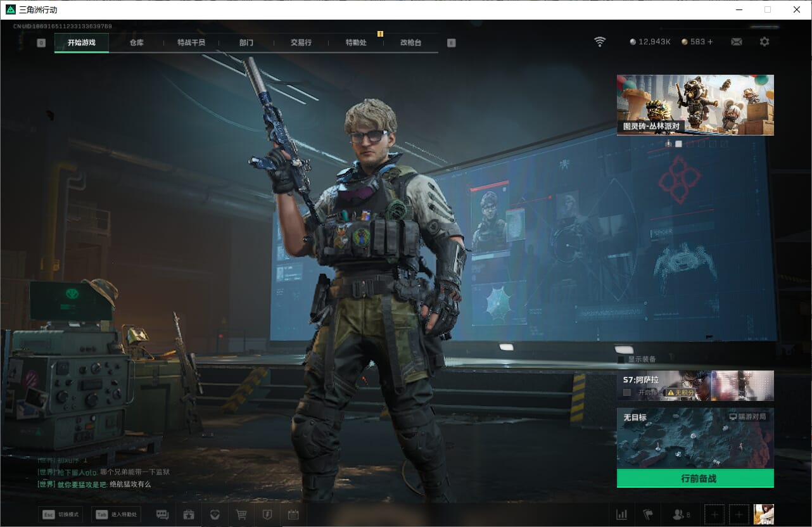Click the Esc 切换模式 button
Viewport: 812px width, 527px height.
(x=60, y=514)
